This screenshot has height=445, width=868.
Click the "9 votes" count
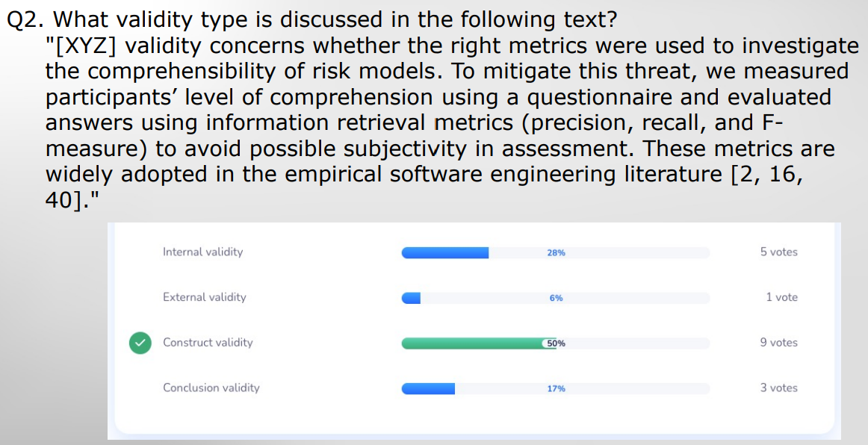pyautogui.click(x=778, y=343)
